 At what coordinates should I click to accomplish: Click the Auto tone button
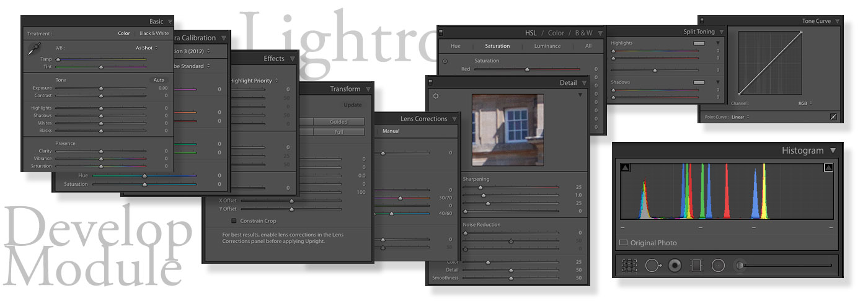click(159, 80)
